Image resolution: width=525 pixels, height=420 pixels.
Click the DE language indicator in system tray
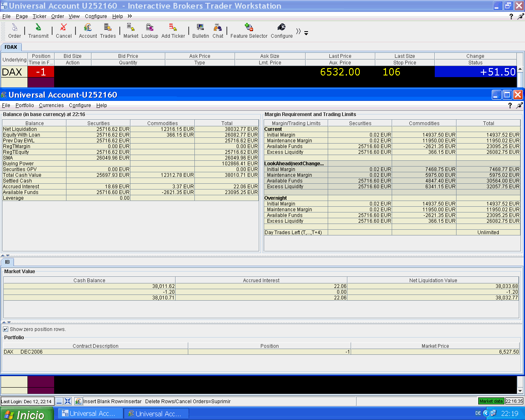click(478, 413)
